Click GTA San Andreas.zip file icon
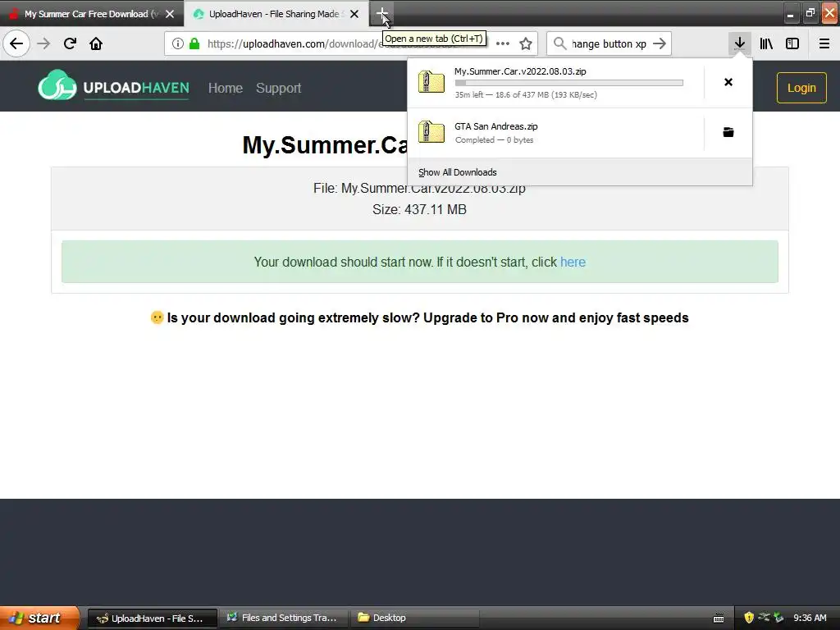 click(x=431, y=132)
